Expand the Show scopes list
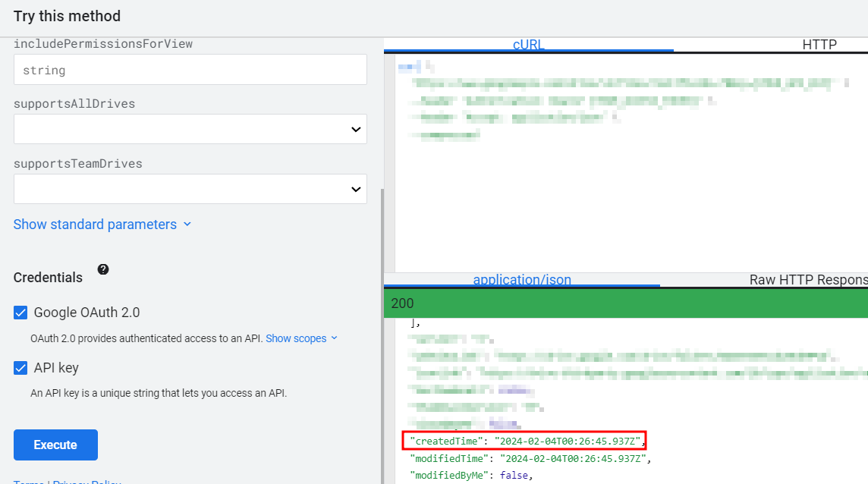 pyautogui.click(x=302, y=338)
